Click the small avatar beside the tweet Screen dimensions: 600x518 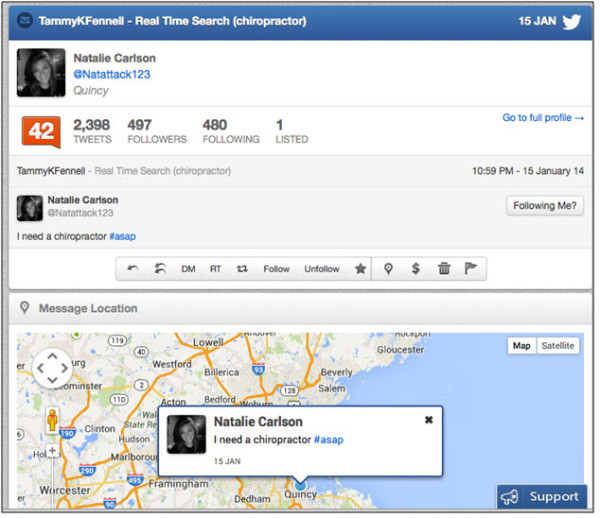click(30, 208)
